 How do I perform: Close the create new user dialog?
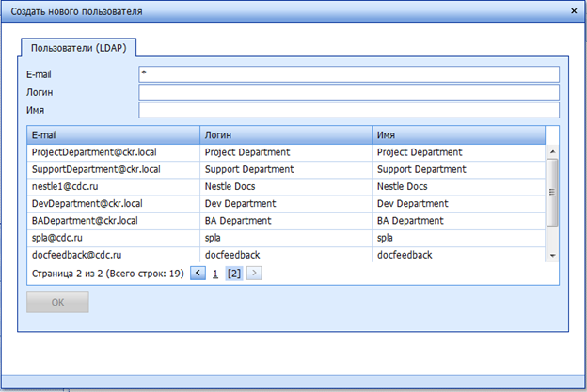point(574,10)
